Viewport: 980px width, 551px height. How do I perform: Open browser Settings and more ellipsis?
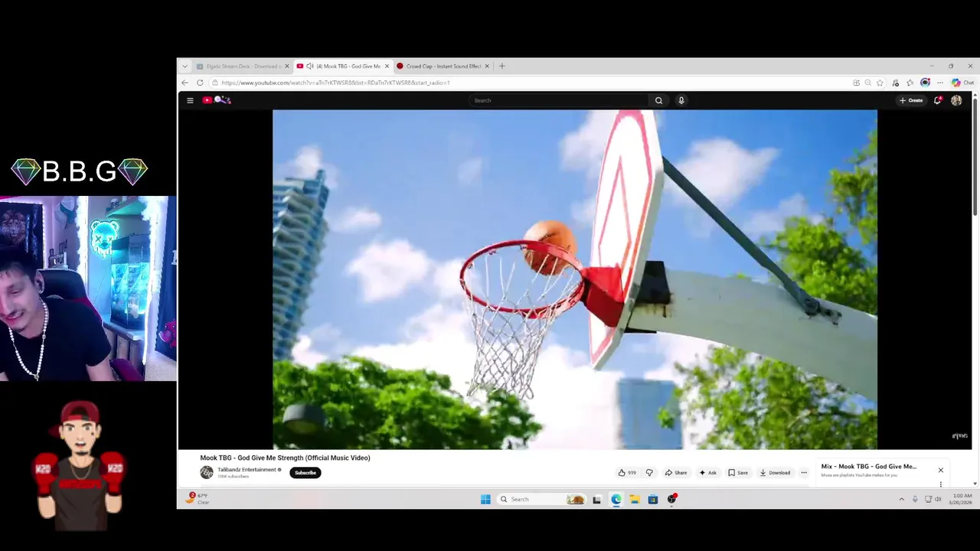tap(940, 83)
